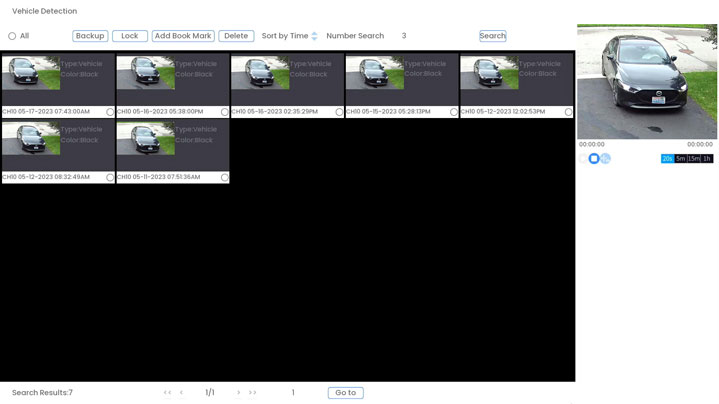719x404 pixels.
Task: Set the timeline scale to 20s
Action: (x=667, y=159)
